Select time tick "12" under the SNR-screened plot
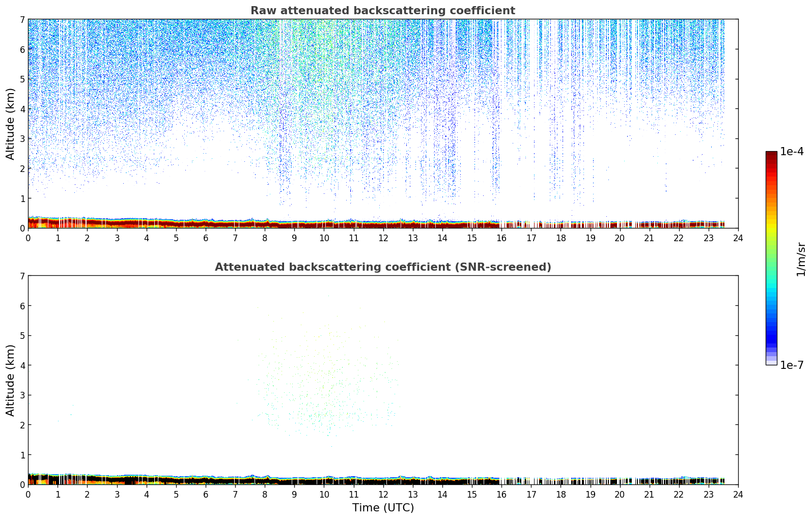Viewport: 812px width, 519px height. [x=383, y=495]
